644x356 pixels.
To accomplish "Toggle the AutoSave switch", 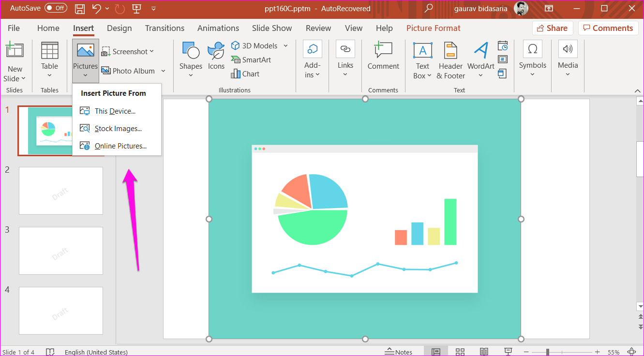I will click(56, 8).
